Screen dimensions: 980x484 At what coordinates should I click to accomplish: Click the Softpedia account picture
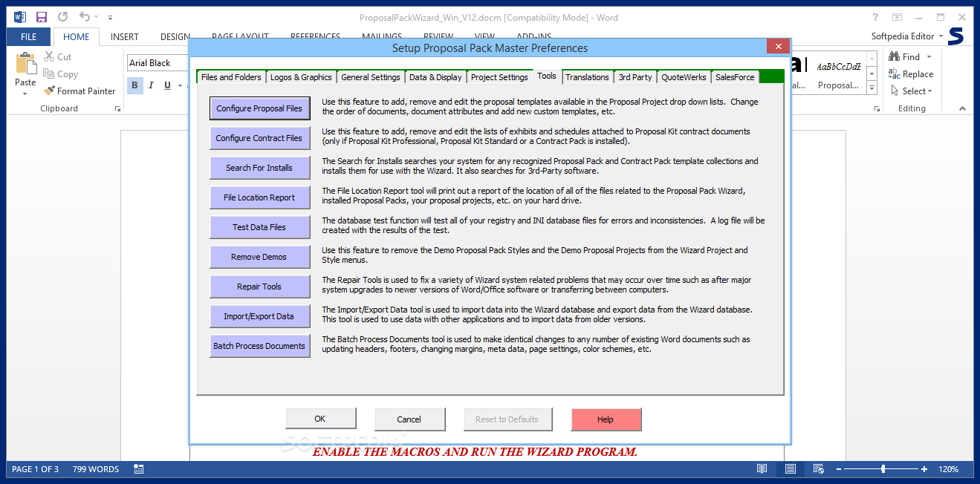pos(956,36)
